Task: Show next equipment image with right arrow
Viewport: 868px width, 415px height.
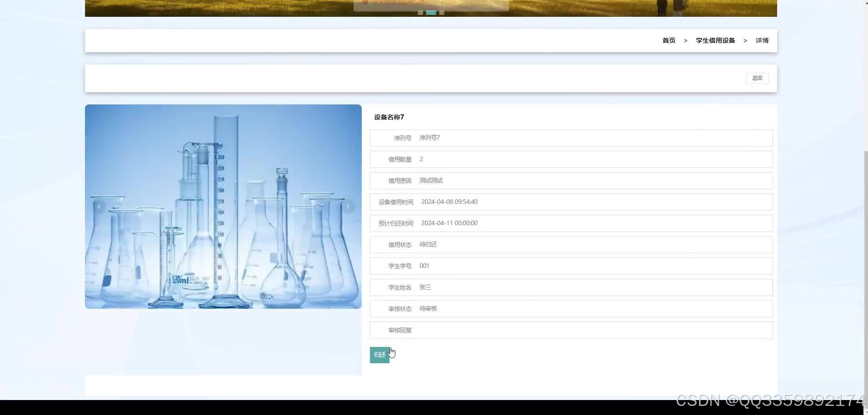Action: point(348,207)
